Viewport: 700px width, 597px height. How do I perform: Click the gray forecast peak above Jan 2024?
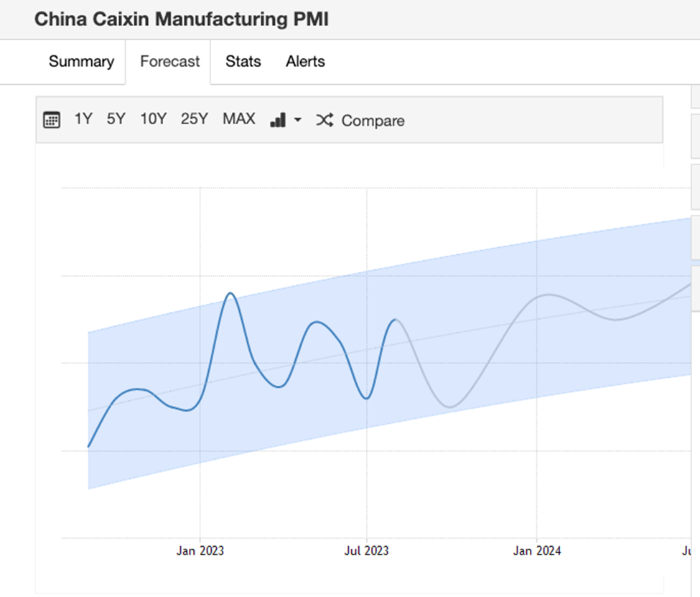[548, 295]
